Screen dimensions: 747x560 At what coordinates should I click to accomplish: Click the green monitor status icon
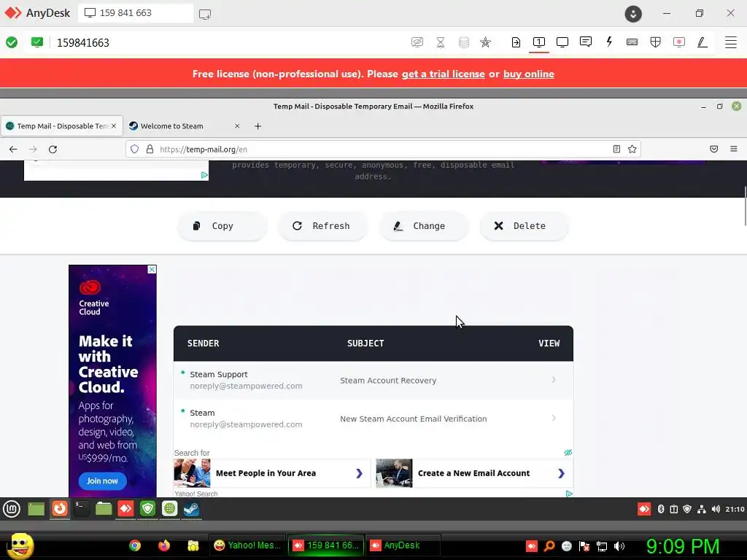[37, 42]
